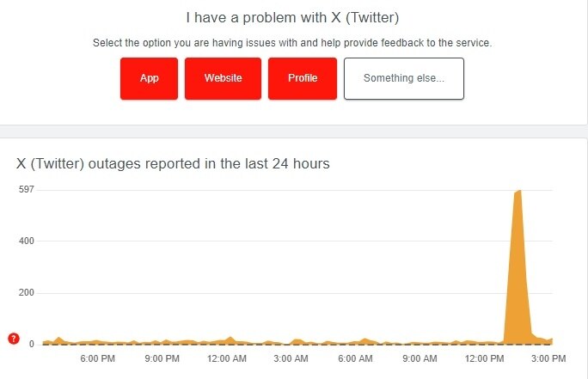Click the peak of the orange outage spike
This screenshot has height=379, width=588.
tap(519, 192)
